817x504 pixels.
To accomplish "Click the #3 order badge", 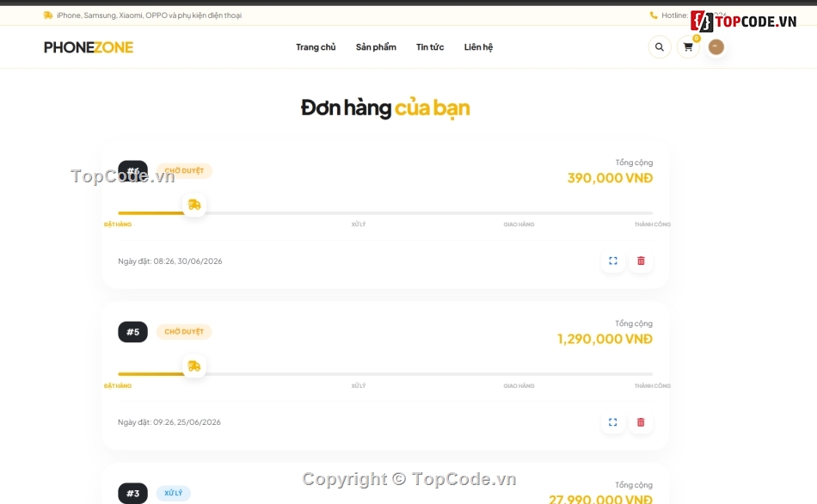I will coord(132,493).
